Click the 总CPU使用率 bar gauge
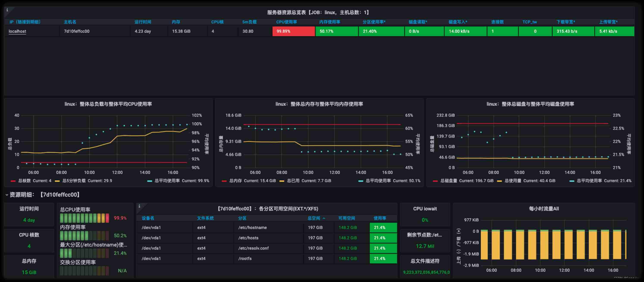The image size is (644, 282). [85, 218]
